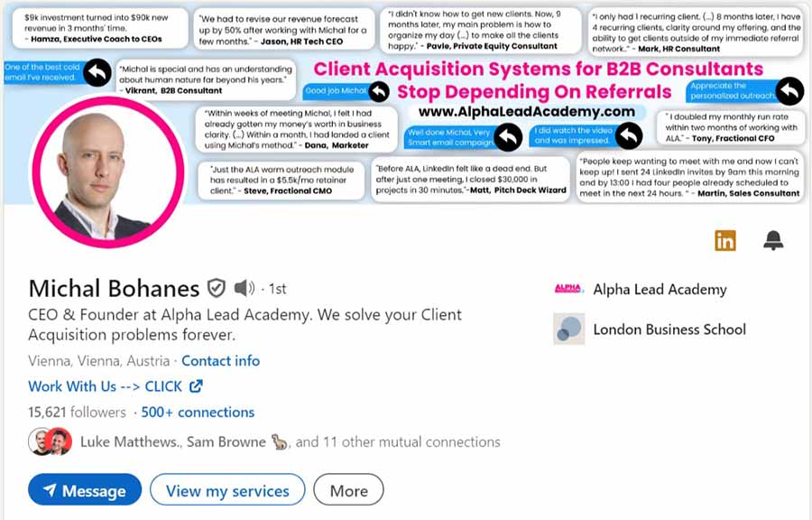Expand the More options button

348,490
